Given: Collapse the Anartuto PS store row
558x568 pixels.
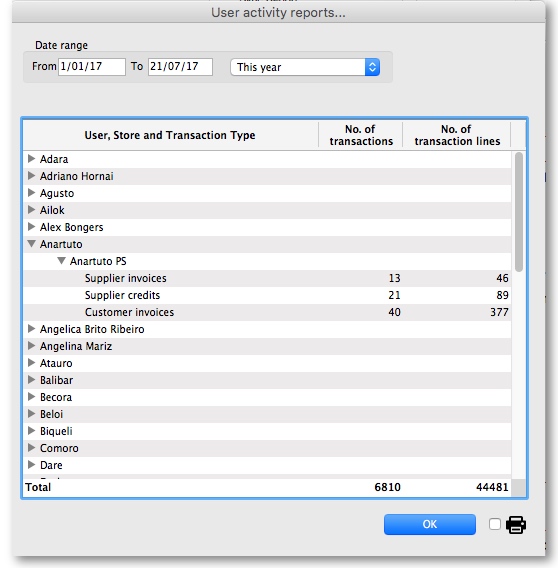Looking at the screenshot, I should point(62,260).
